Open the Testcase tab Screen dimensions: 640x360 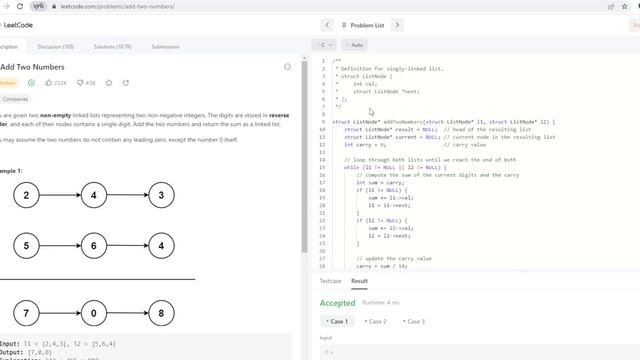(330, 281)
